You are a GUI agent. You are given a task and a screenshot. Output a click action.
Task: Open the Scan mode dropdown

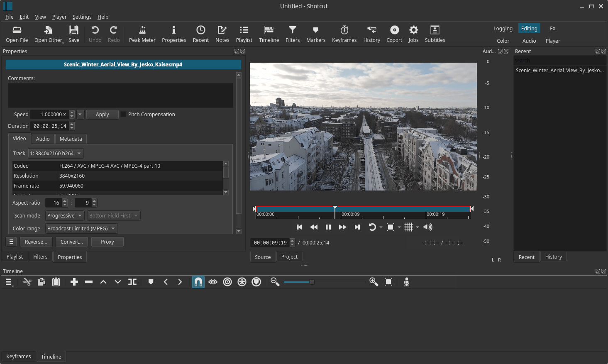pyautogui.click(x=64, y=215)
